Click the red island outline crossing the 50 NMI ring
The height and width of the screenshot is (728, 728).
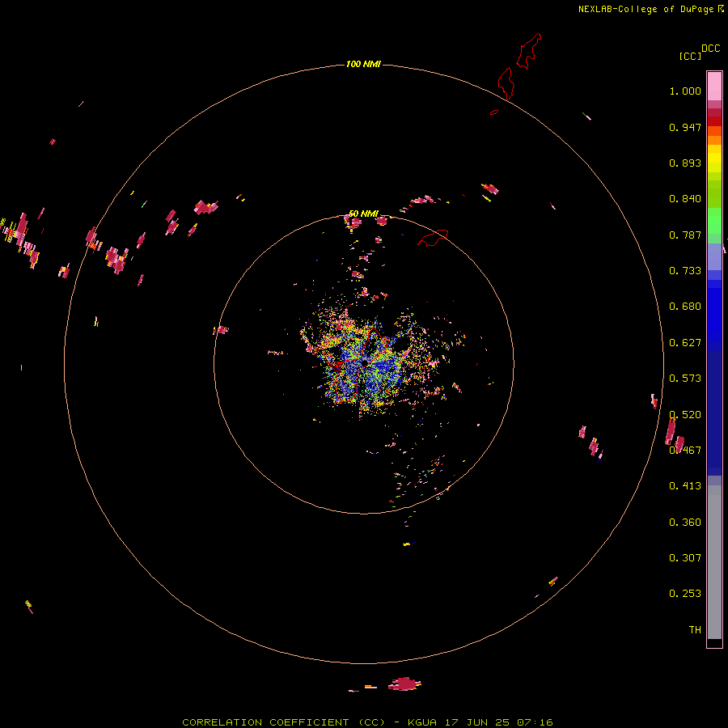[433, 238]
